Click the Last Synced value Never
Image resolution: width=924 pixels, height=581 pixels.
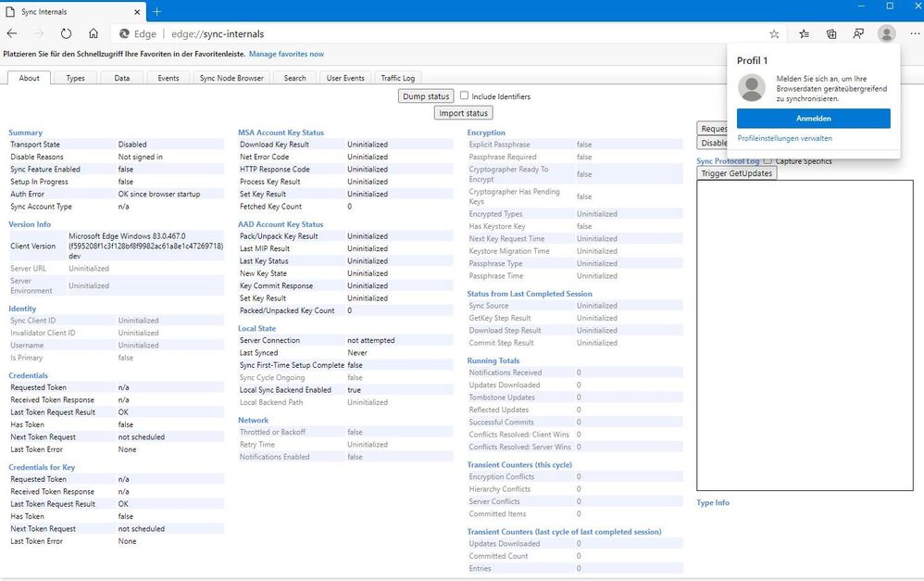pos(357,353)
